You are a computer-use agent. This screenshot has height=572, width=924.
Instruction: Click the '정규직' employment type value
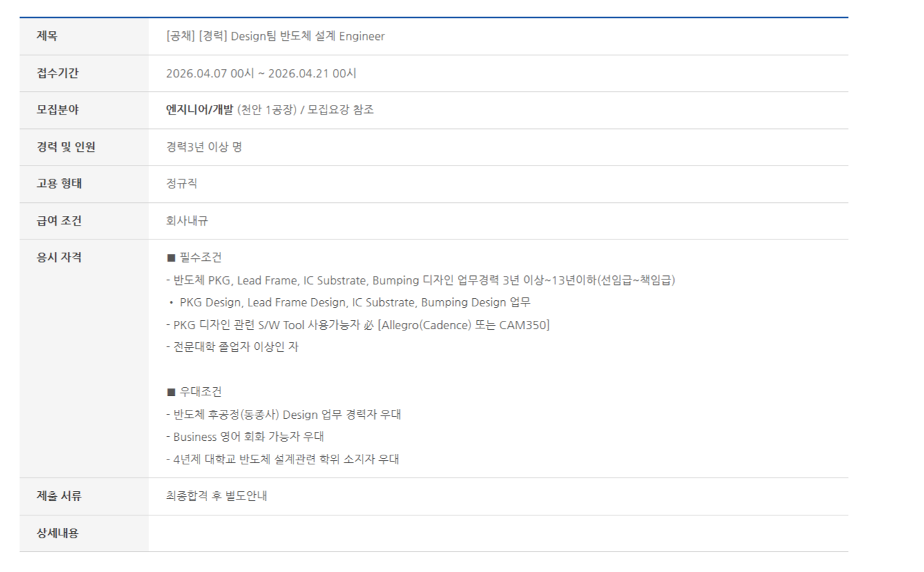coord(182,184)
